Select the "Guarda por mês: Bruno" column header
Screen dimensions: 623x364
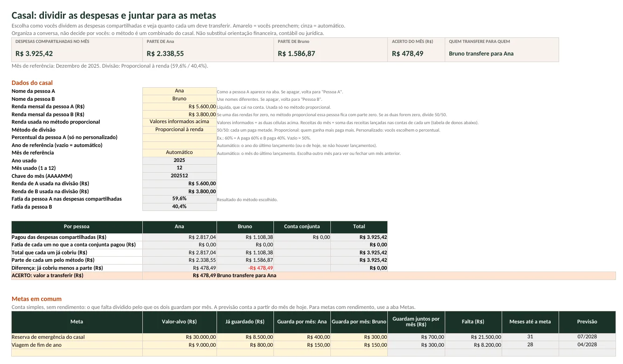pyautogui.click(x=359, y=322)
